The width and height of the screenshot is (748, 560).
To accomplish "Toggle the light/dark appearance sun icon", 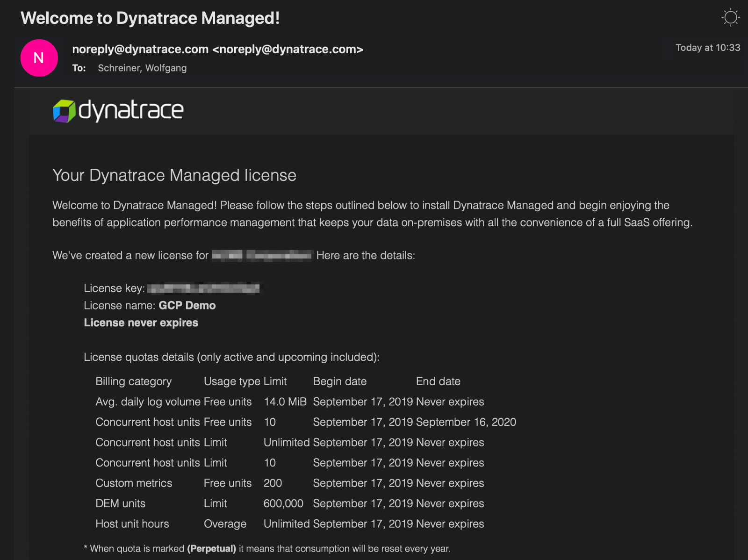I will point(730,18).
